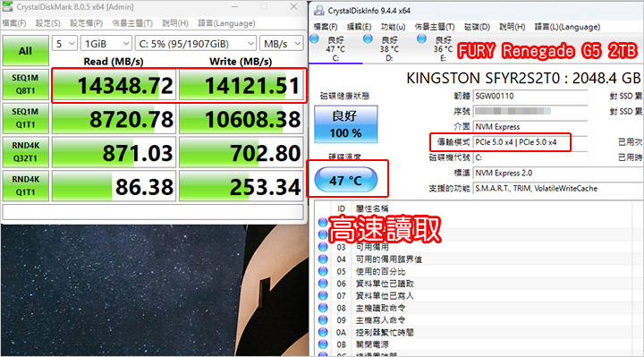Open CrystalDiskMark 設定檔(P) menu
This screenshot has width=644, height=357.
(86, 23)
